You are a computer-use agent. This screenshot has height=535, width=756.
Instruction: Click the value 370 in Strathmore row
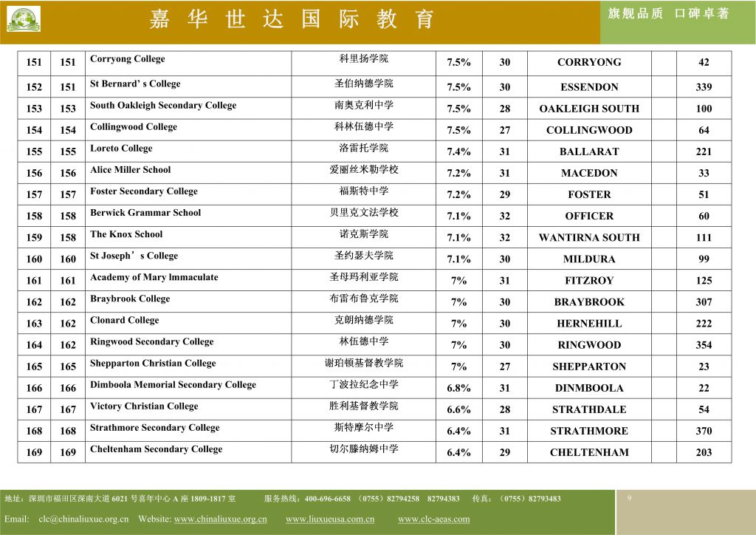704,432
